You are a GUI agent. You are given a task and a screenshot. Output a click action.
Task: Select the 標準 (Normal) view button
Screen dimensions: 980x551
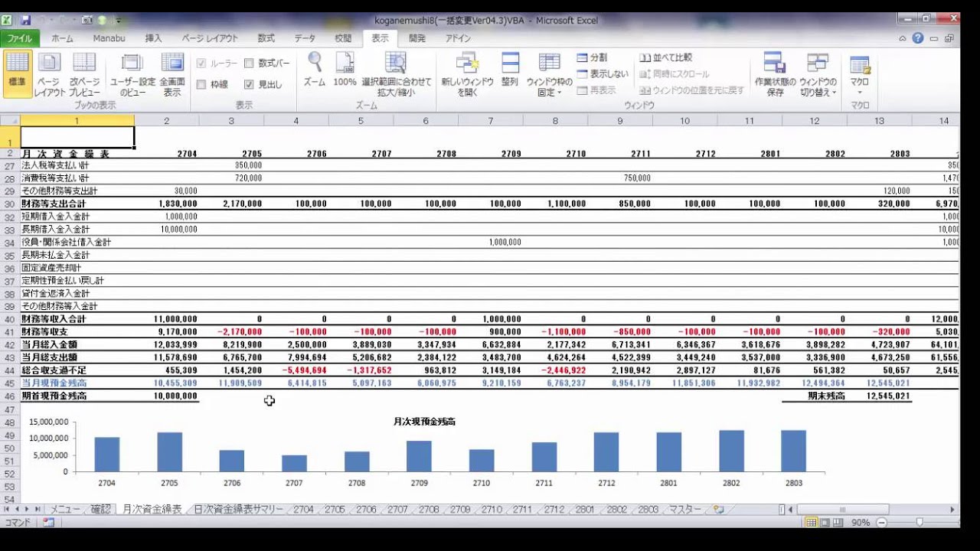coord(17,74)
